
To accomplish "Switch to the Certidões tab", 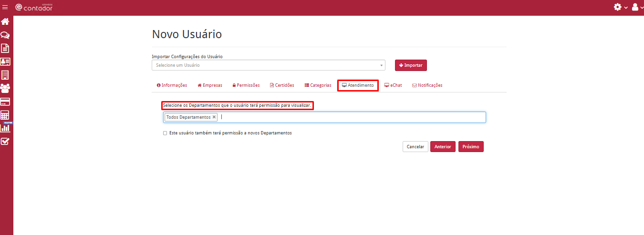I will [282, 85].
